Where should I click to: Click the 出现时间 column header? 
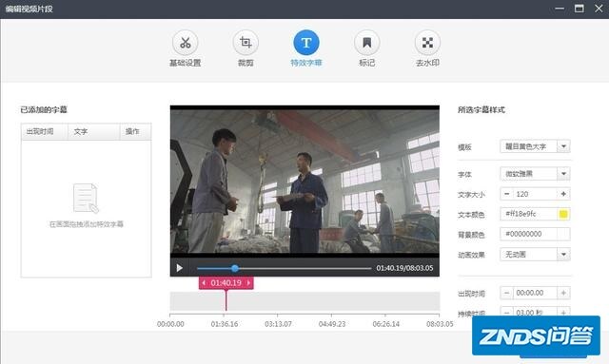[45, 131]
